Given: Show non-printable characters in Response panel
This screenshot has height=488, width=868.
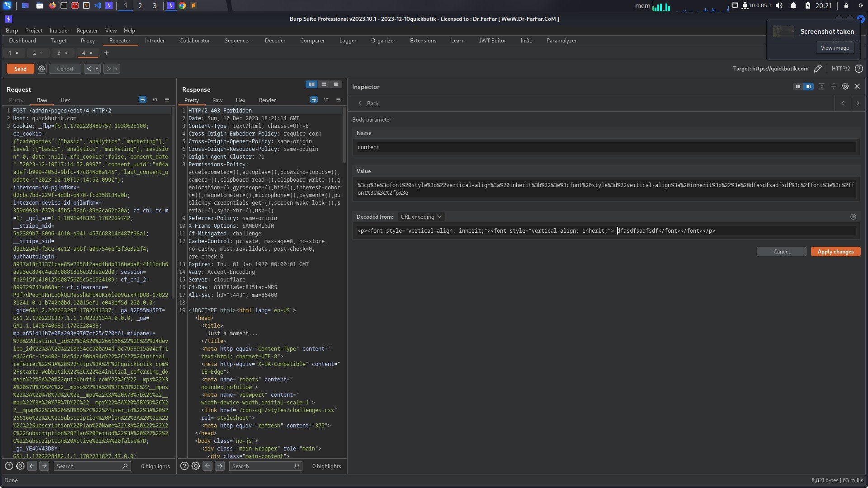Looking at the screenshot, I should click(326, 99).
